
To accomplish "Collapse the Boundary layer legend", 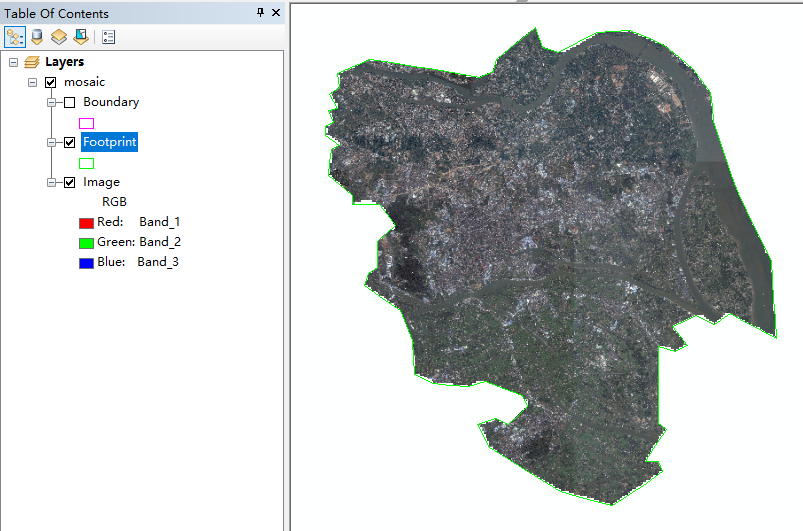I will click(51, 102).
